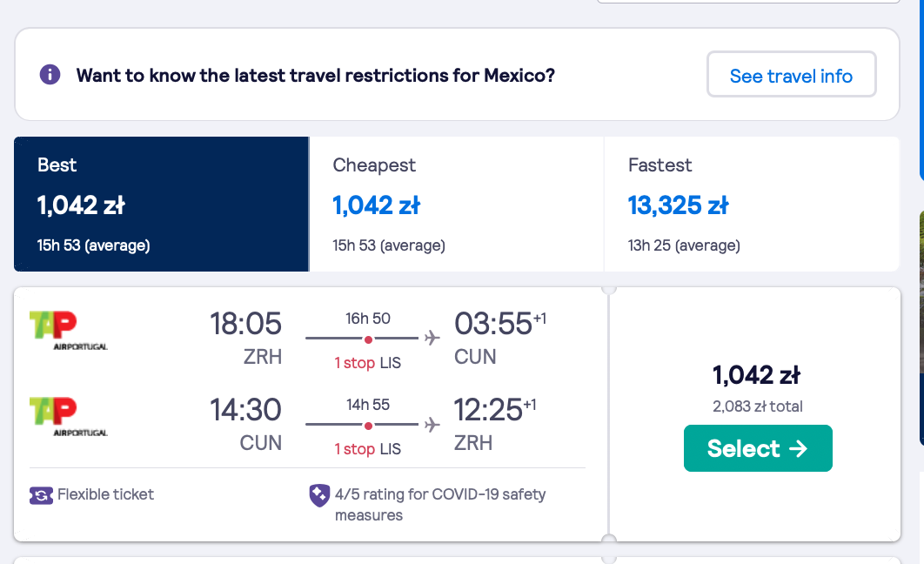
Task: Select the 1,042 zł flight
Action: 758,448
